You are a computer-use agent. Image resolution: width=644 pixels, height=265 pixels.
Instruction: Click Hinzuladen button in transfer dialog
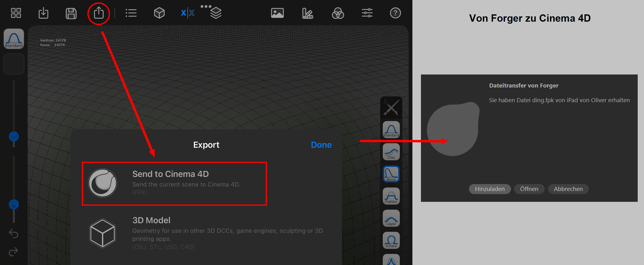(490, 189)
